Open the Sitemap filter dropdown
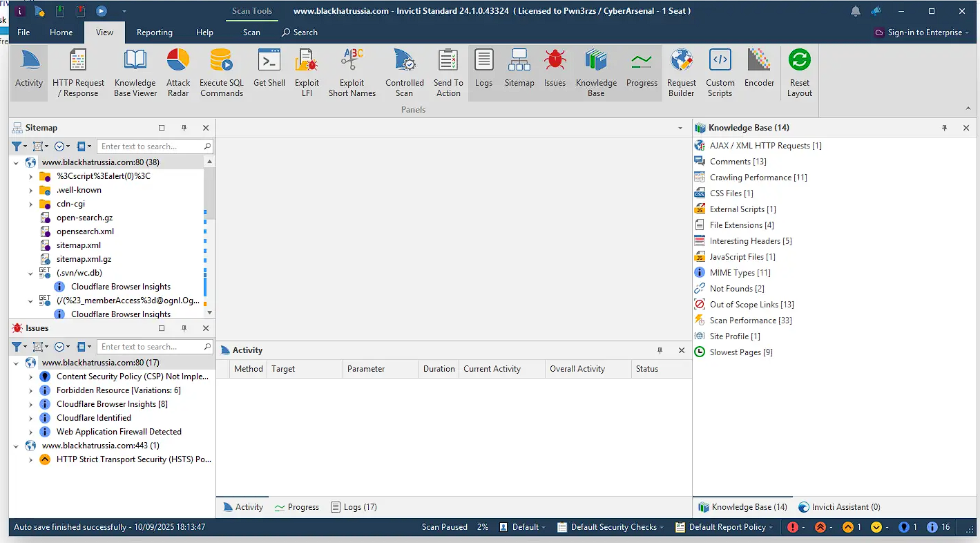 click(19, 146)
